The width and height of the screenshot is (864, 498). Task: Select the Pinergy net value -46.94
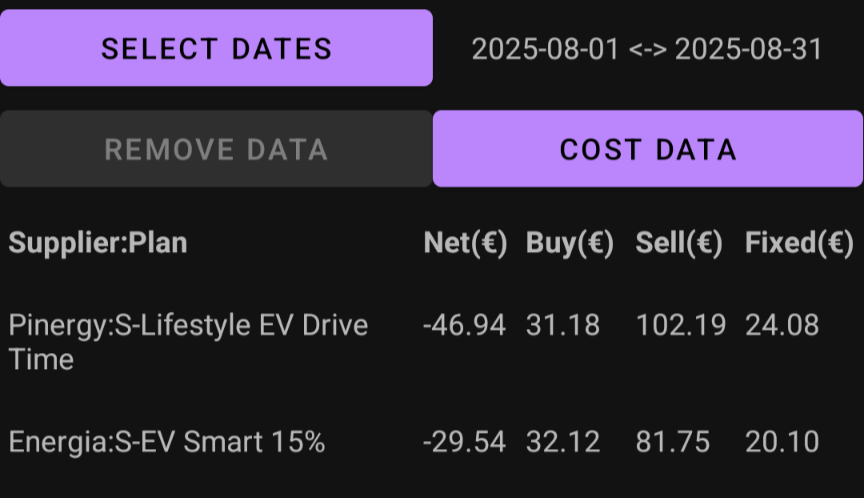pyautogui.click(x=464, y=325)
